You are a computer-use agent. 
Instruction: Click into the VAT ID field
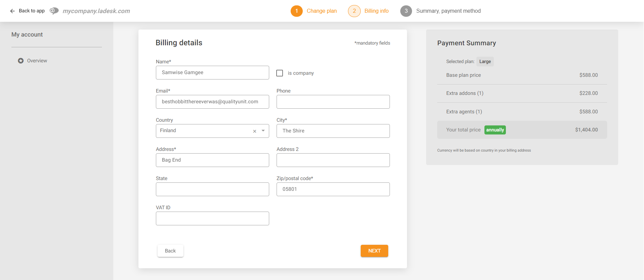[x=212, y=219]
